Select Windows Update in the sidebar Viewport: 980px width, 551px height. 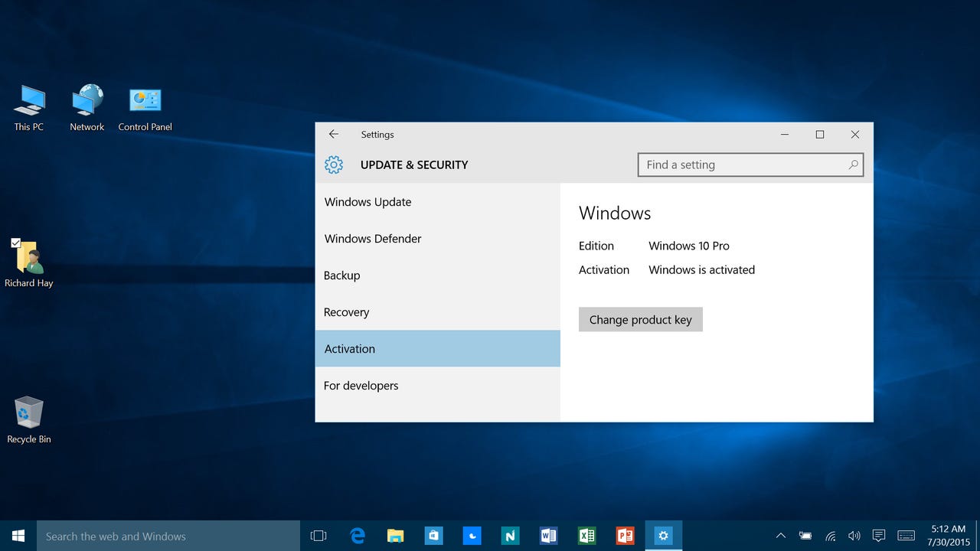click(367, 202)
